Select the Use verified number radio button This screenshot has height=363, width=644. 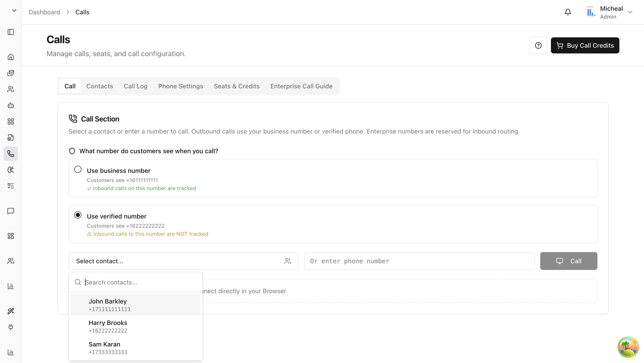click(78, 215)
